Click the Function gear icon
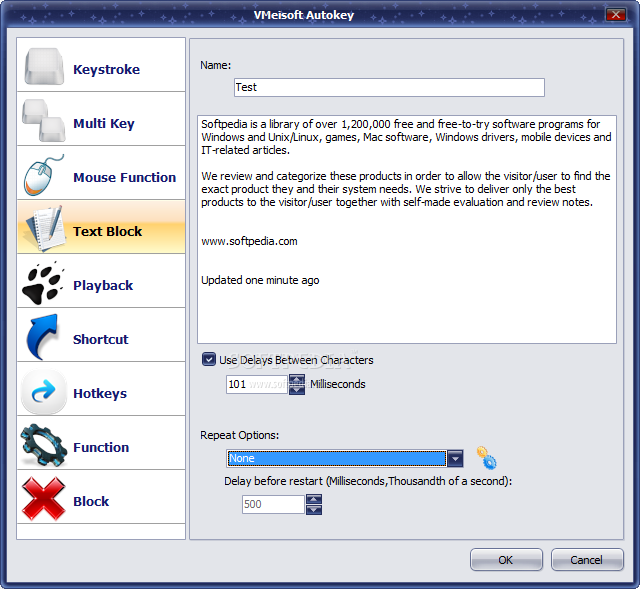 [x=44, y=445]
